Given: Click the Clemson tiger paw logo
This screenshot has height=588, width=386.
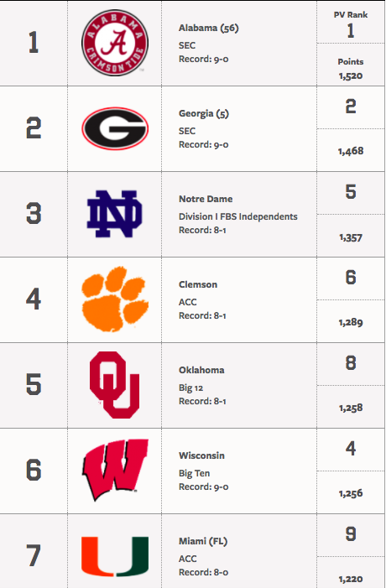Looking at the screenshot, I should click(115, 299).
